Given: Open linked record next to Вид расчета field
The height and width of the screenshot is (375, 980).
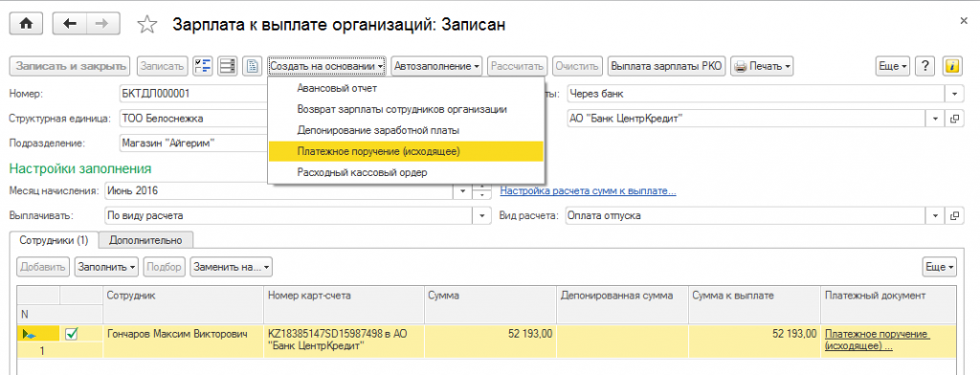Looking at the screenshot, I should [954, 215].
